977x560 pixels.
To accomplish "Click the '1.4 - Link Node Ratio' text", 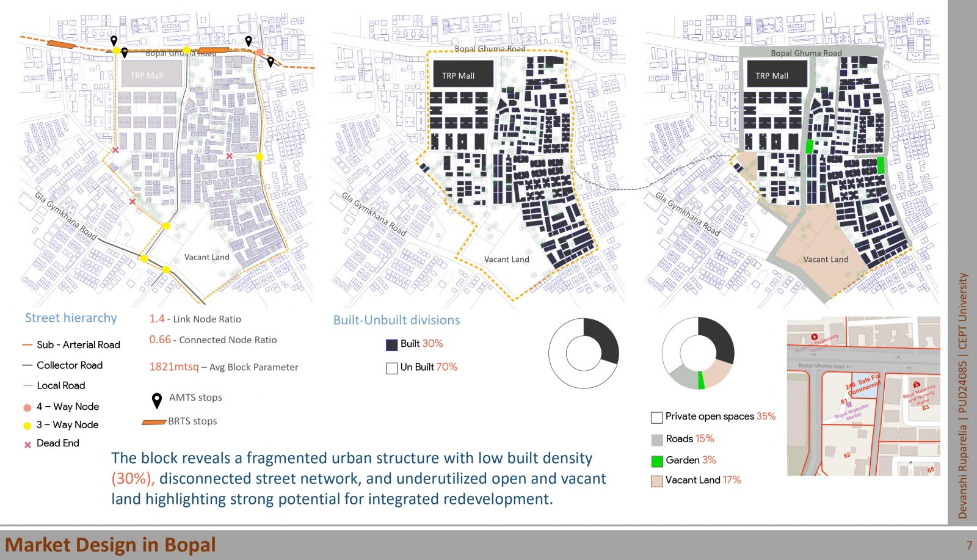I will 195,319.
